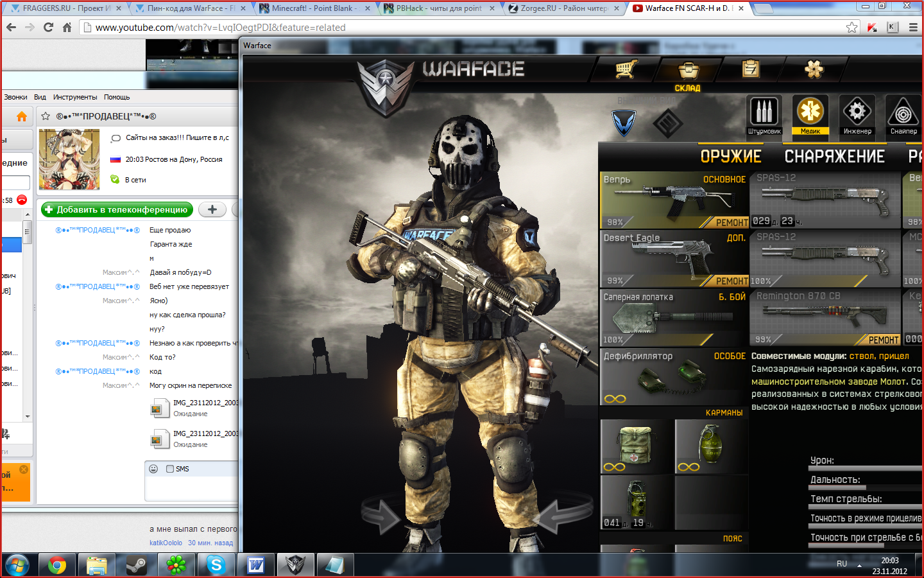Switch to the PBHack browser tab
Screen dimensions: 924x578
click(438, 8)
